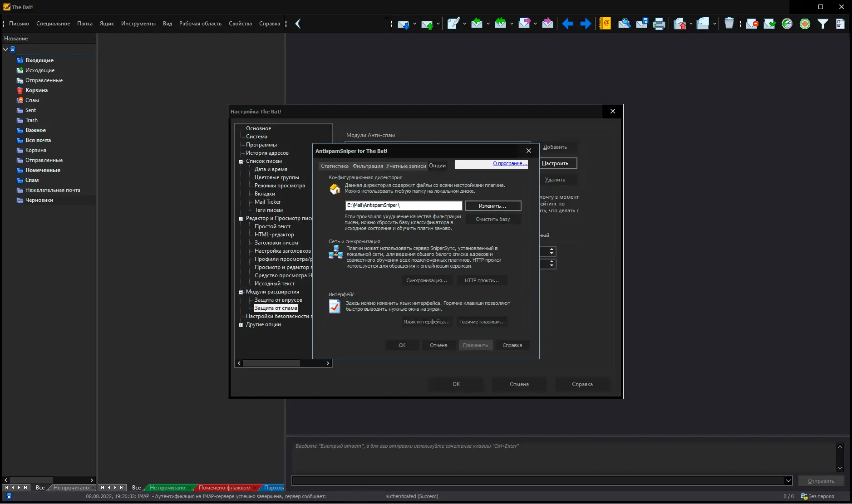852x504 pixels.
Task: Open the Рабочая область menu
Action: 200,24
